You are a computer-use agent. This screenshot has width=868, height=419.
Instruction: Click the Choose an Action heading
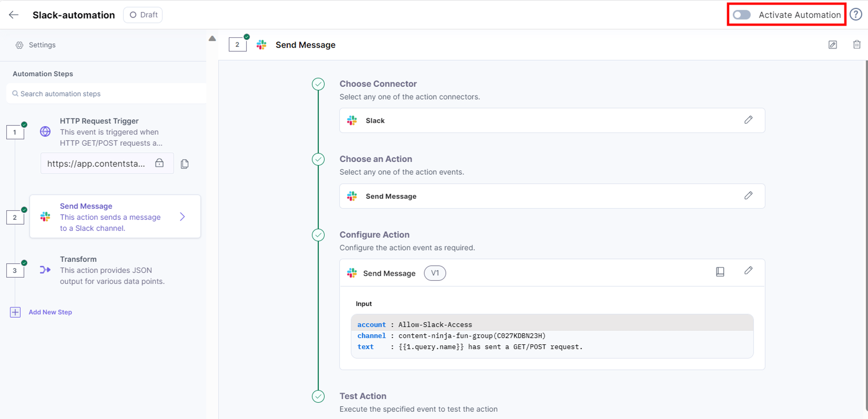(376, 159)
